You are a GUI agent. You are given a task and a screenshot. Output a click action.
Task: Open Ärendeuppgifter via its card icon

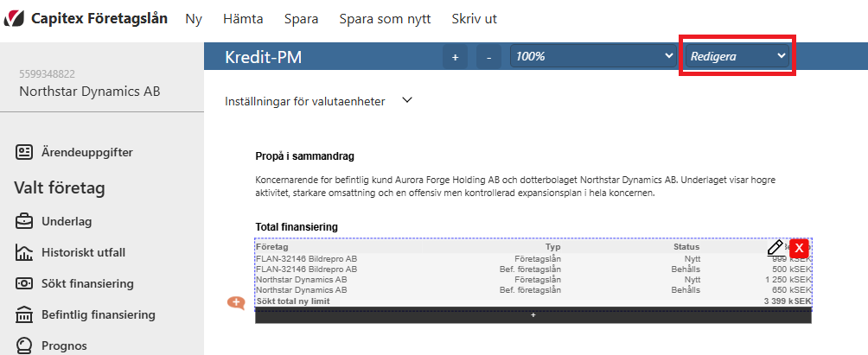coord(24,152)
